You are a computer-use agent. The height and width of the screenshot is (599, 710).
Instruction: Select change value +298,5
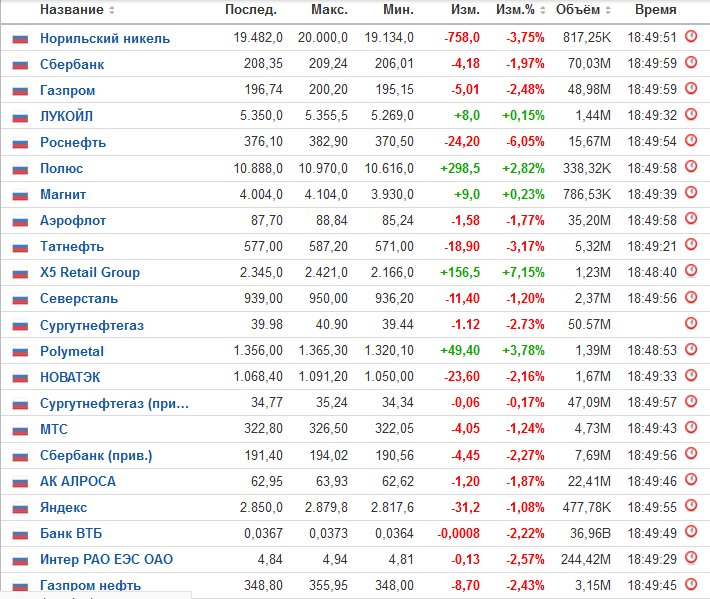coord(460,168)
